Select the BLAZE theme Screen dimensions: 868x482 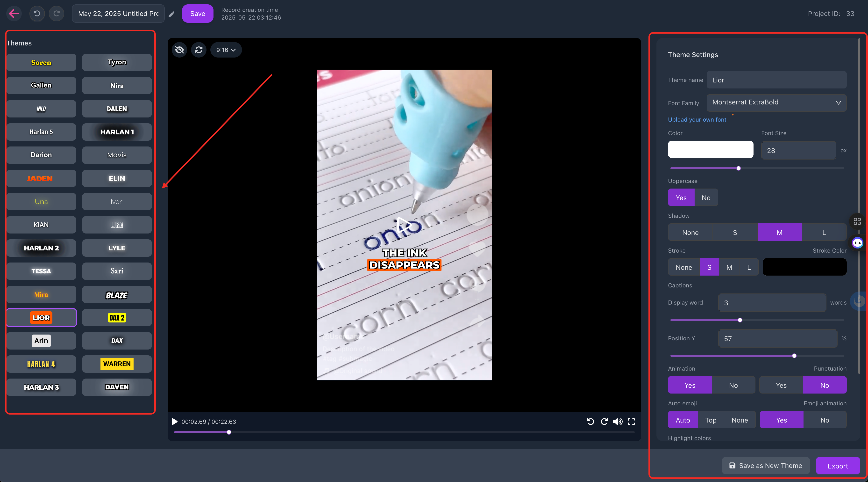click(117, 295)
